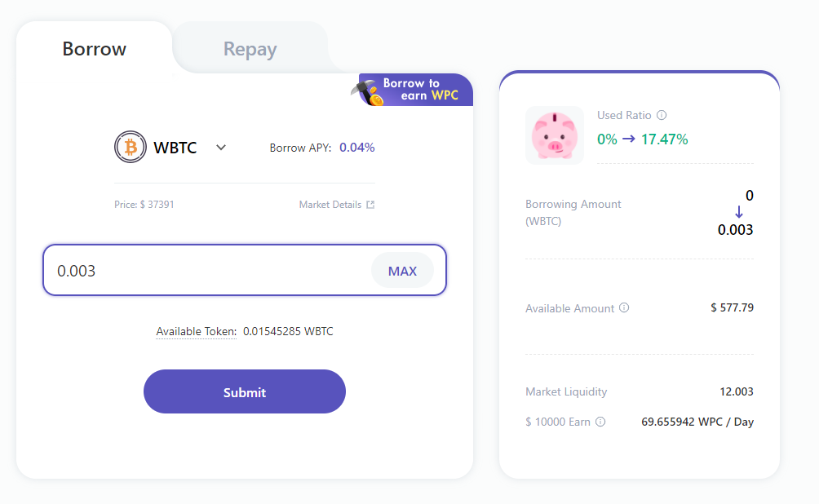Screen dimensions: 819x504
Task: Click the $10000 Earn info icon
Action: 600,422
